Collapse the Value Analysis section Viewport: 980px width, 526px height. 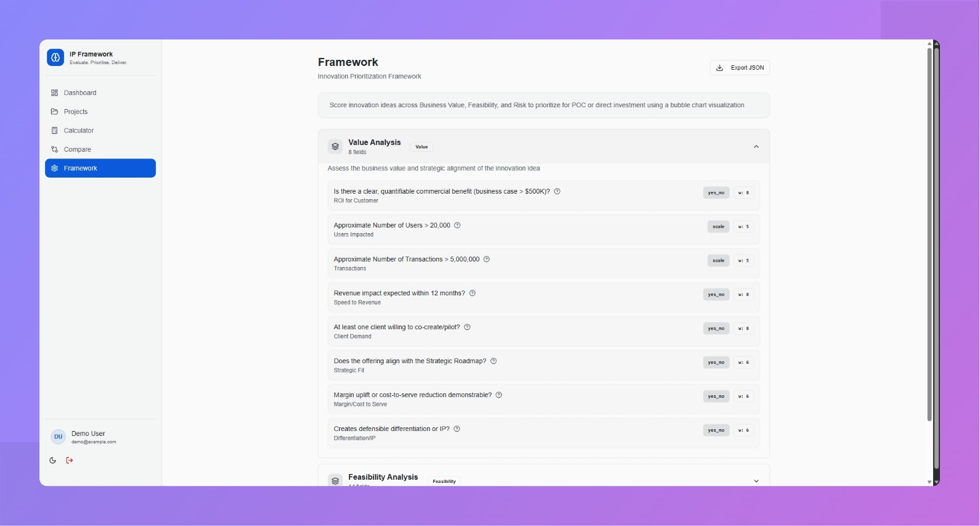(756, 146)
